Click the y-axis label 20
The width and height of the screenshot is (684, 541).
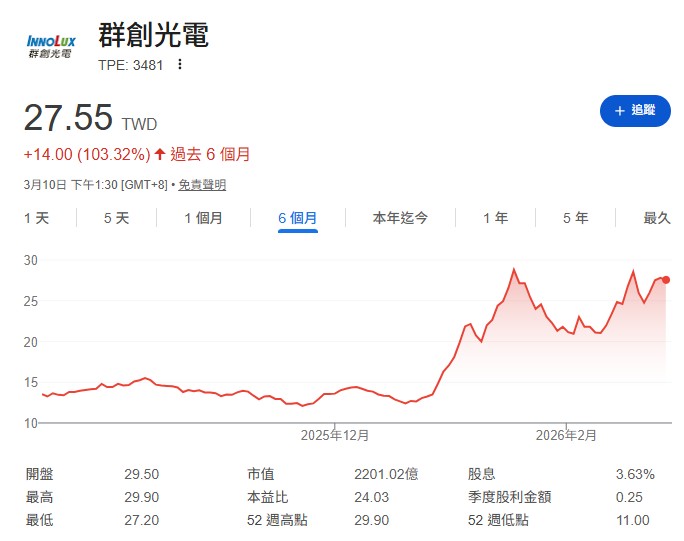31,342
